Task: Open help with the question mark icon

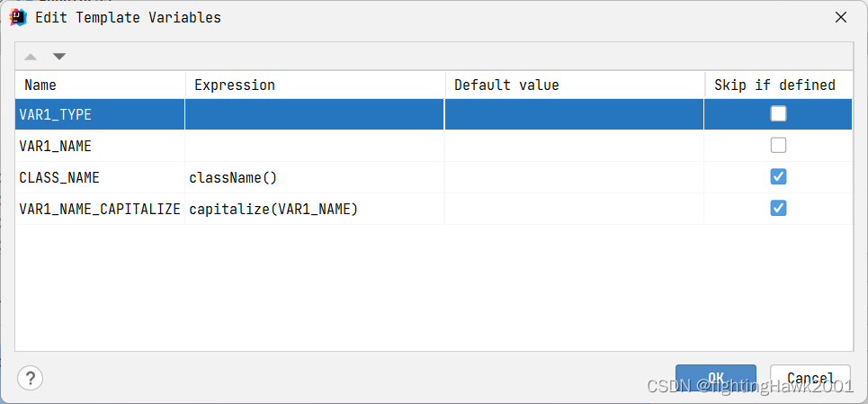Action: pyautogui.click(x=31, y=378)
